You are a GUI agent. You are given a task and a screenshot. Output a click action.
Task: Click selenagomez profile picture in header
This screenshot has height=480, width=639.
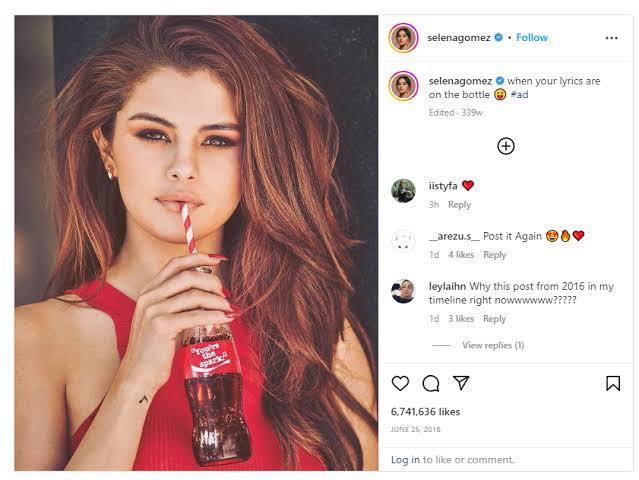403,38
